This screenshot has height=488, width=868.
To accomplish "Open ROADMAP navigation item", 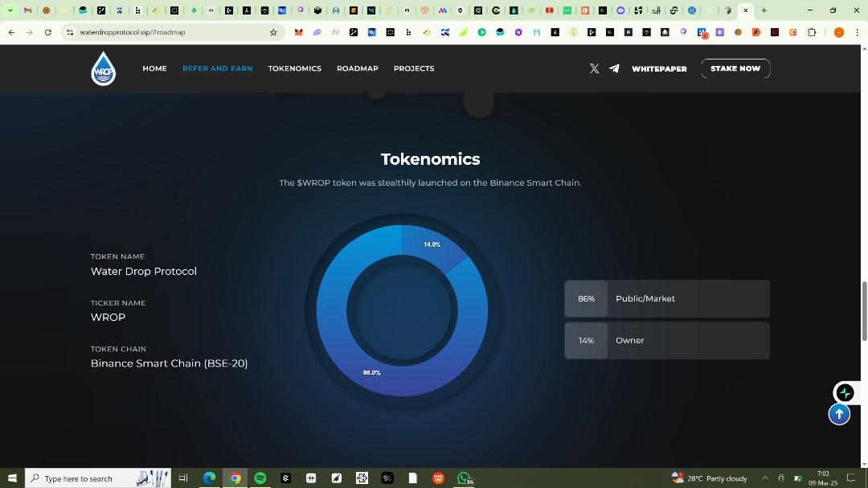I will (x=358, y=68).
